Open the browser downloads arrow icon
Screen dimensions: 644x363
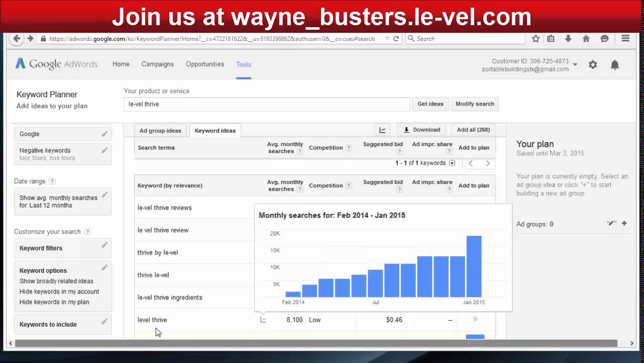(x=568, y=39)
